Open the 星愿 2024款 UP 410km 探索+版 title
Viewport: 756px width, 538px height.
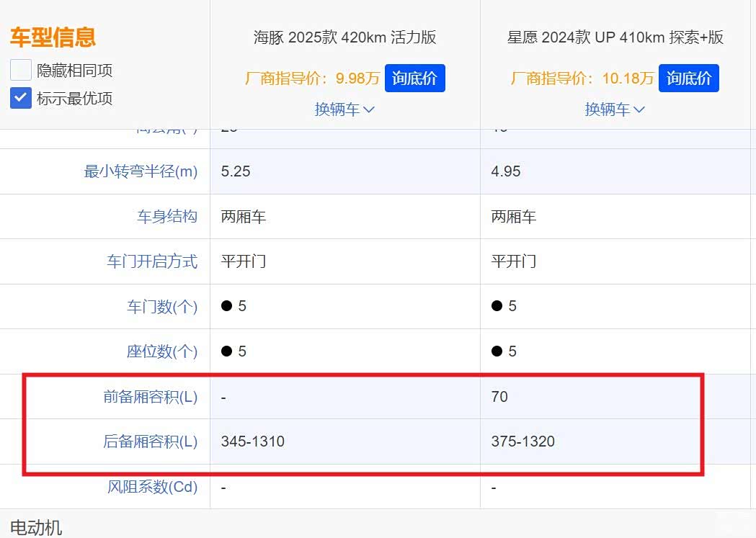point(615,37)
